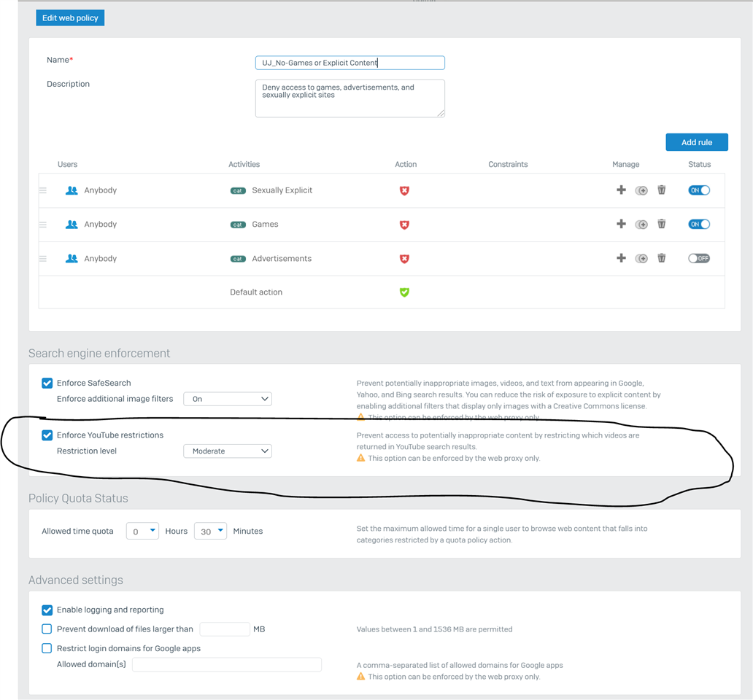The height and width of the screenshot is (700, 753).
Task: Check Prevent download of files larger than
Action: point(47,629)
